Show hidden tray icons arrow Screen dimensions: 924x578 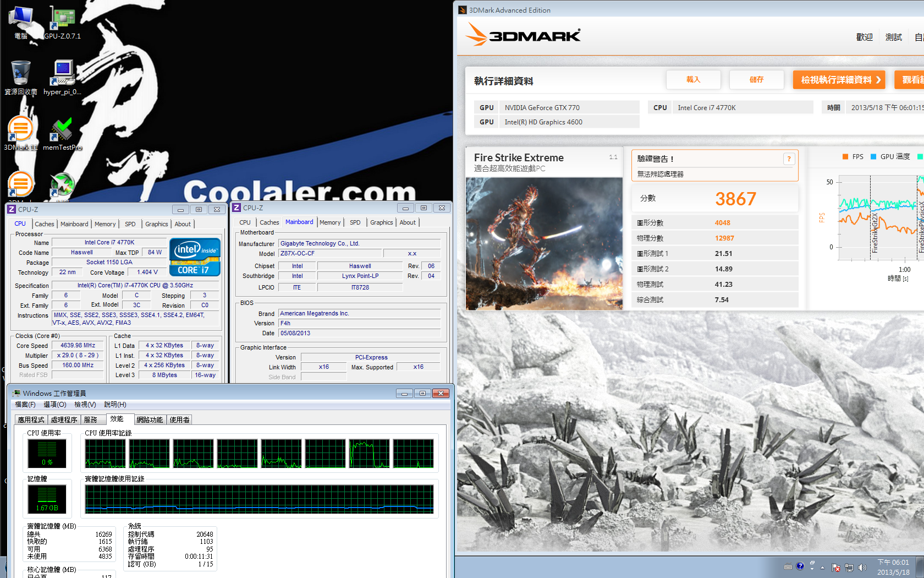coord(823,568)
